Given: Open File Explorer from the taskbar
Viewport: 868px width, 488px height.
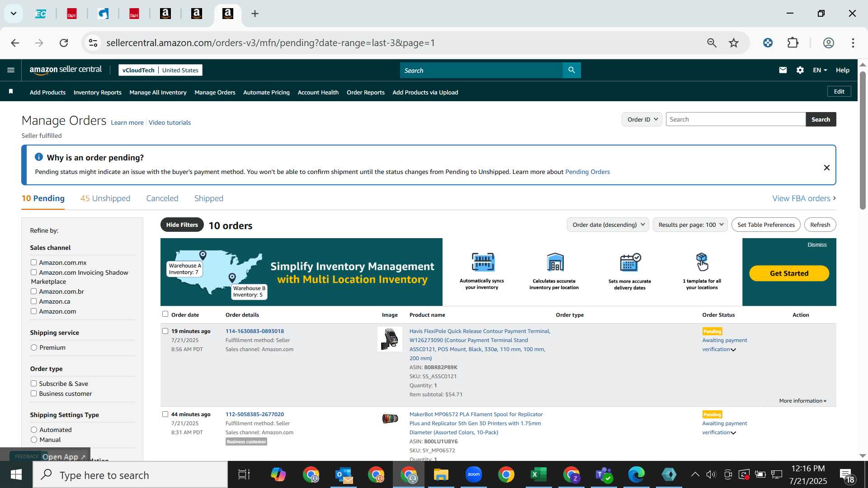Looking at the screenshot, I should pyautogui.click(x=441, y=475).
